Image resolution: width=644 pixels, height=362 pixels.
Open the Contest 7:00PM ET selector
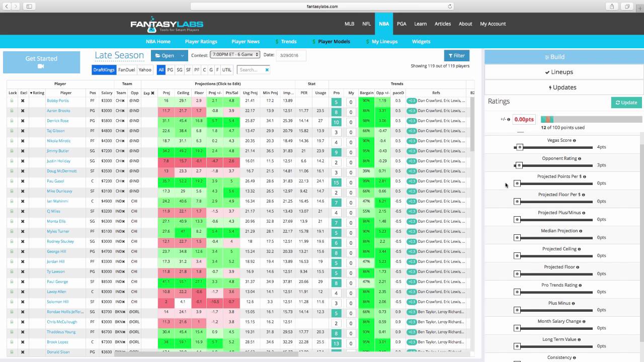click(235, 54)
